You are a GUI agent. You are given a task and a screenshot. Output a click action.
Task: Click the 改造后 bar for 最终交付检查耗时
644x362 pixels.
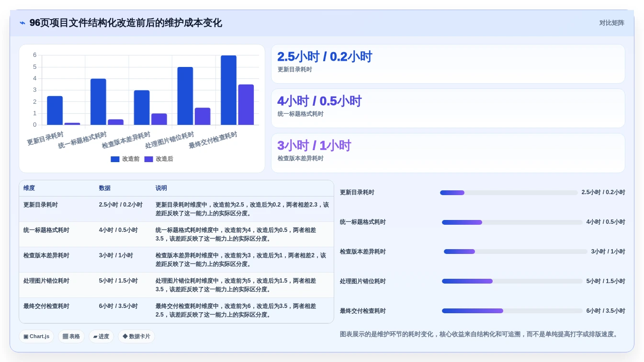[x=246, y=105]
